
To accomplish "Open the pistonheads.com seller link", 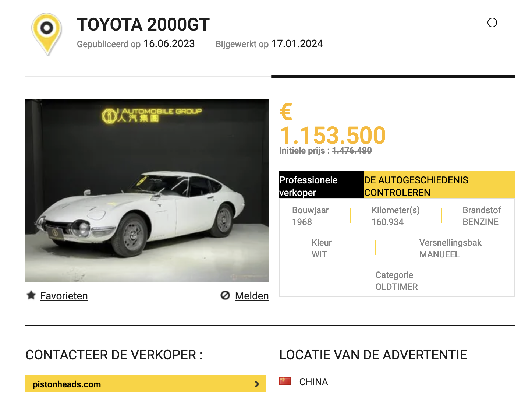I will [x=146, y=384].
